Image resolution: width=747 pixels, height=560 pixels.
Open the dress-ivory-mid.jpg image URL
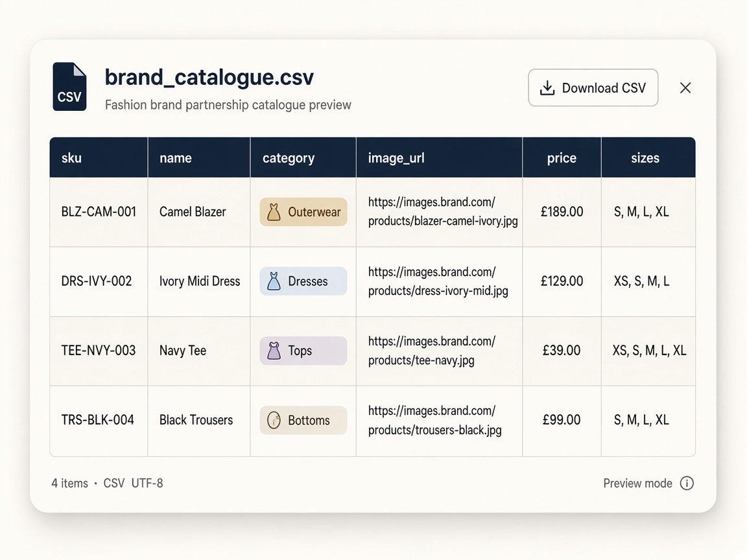438,281
